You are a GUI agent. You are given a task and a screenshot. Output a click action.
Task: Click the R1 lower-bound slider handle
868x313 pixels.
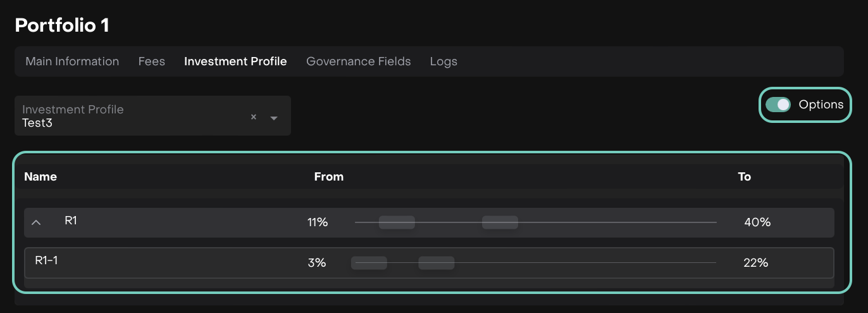pos(397,222)
